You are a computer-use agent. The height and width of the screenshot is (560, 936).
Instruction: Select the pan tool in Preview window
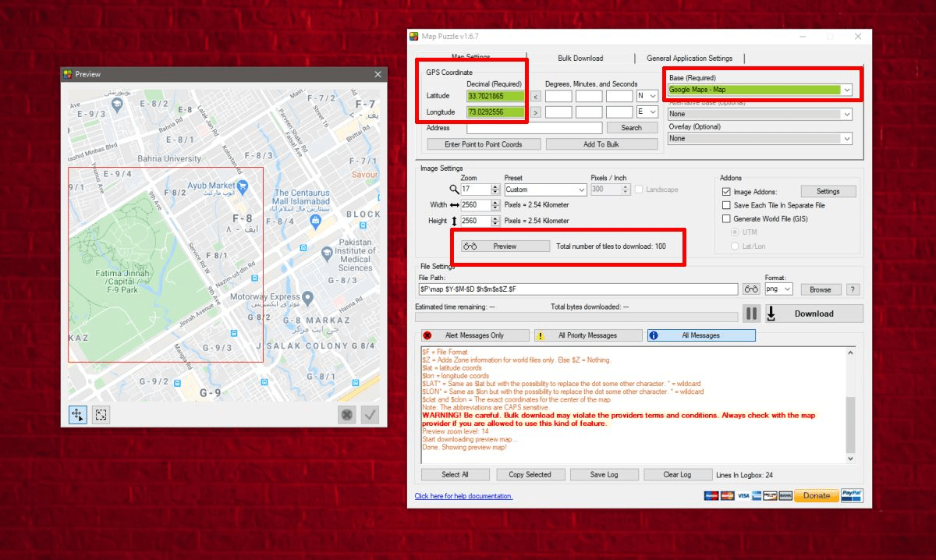tap(77, 414)
